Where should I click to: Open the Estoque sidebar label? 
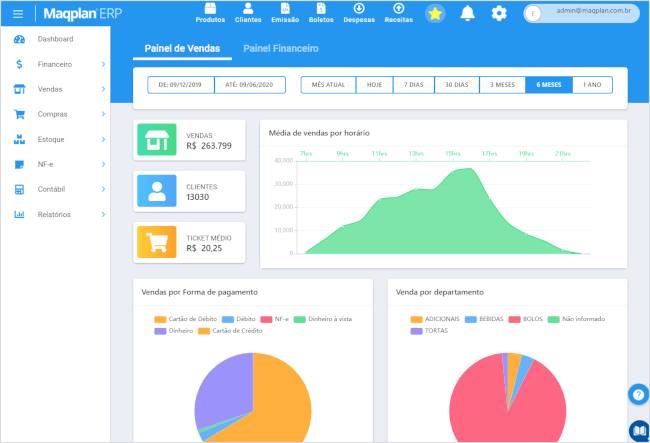(51, 139)
